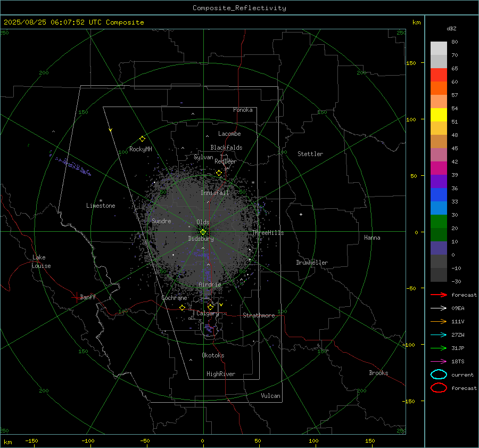
Task: Click the -150 tick on bottom axis
Action: pos(31,441)
